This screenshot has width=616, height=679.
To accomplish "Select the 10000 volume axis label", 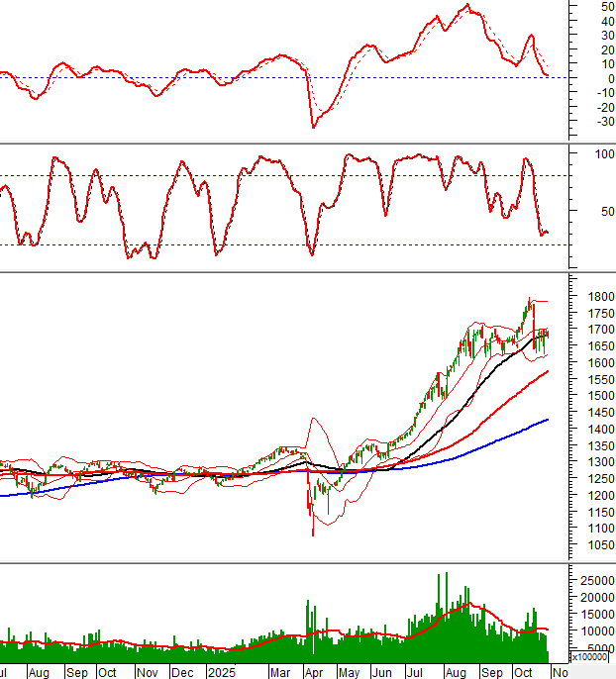I will pyautogui.click(x=592, y=630).
